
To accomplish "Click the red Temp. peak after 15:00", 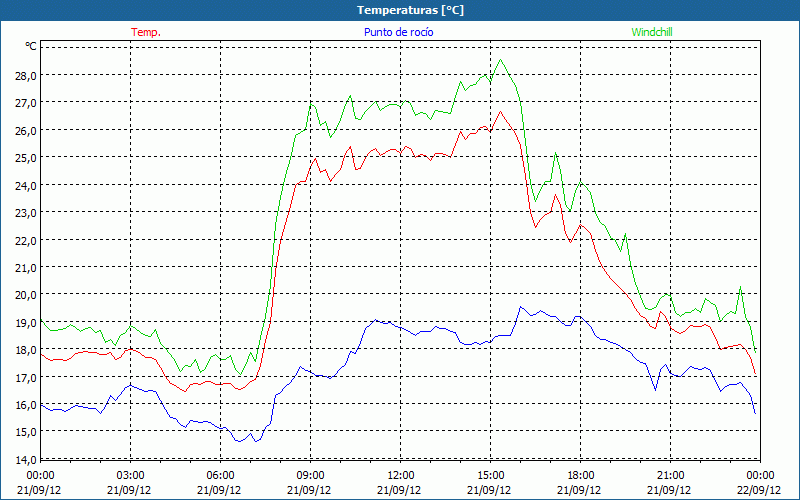I will 501,111.
